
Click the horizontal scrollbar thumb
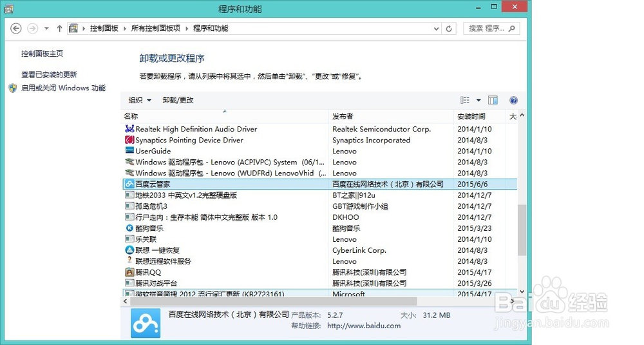[x=274, y=301]
